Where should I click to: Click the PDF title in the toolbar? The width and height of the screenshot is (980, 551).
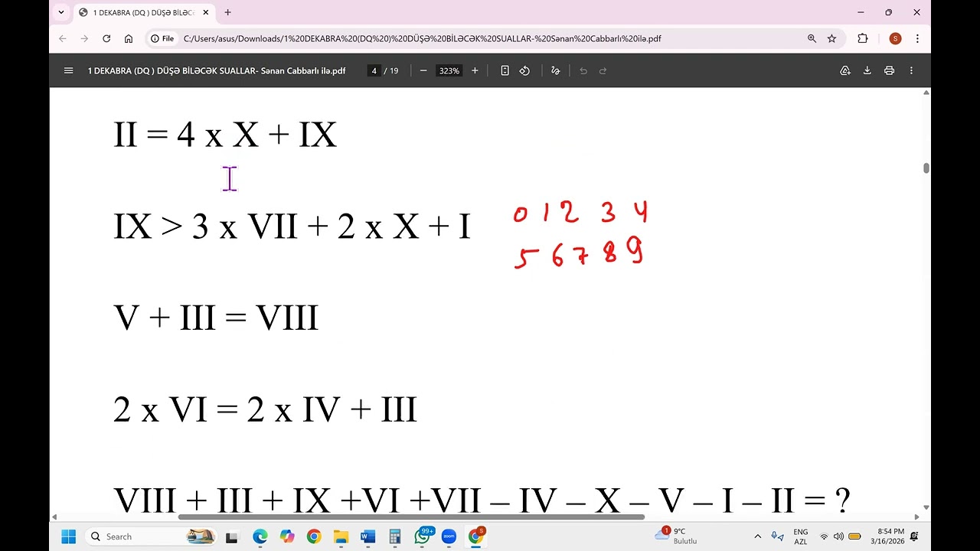217,70
